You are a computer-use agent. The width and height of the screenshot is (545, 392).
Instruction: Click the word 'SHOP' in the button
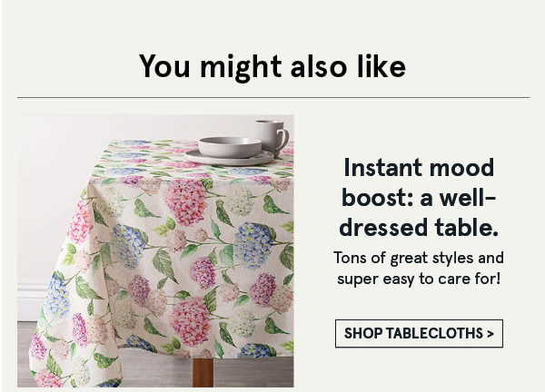coord(363,333)
